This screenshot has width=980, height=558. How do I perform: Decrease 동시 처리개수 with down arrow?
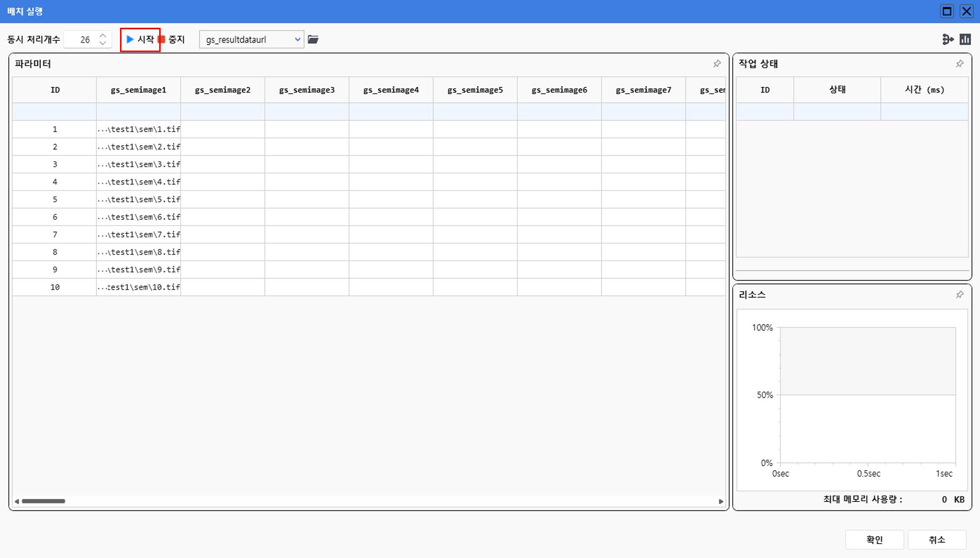[103, 43]
